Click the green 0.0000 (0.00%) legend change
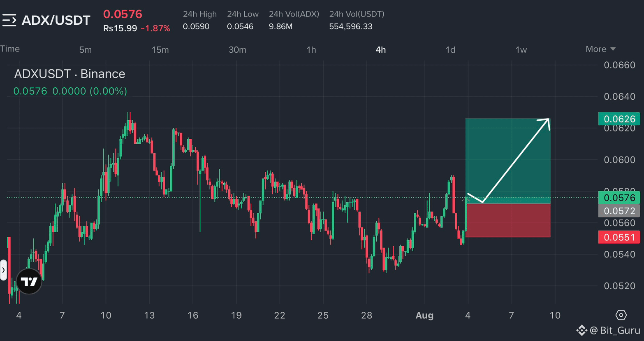Screen dimensions: 644x341 click(90, 91)
